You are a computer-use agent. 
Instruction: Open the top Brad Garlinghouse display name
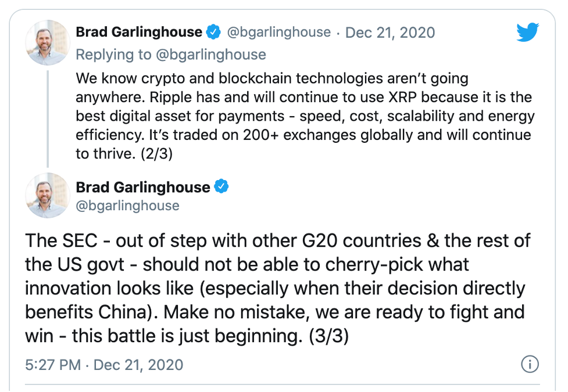click(x=139, y=32)
